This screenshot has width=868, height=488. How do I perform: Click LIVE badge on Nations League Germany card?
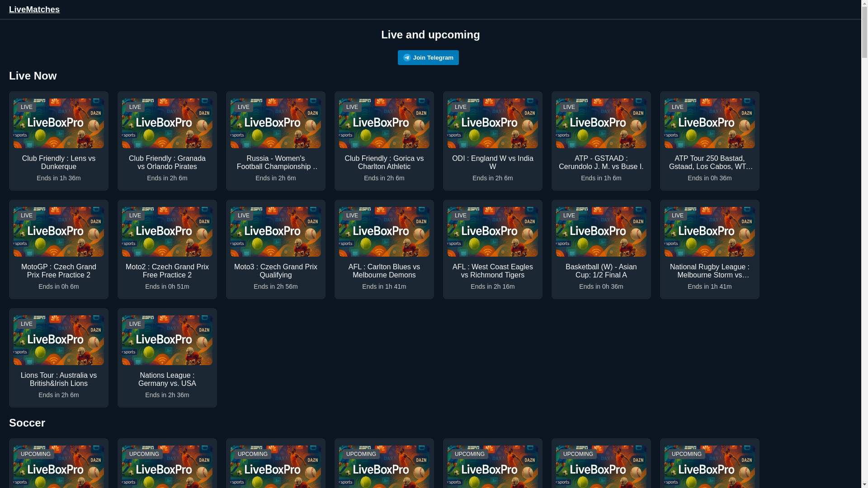coord(135,324)
